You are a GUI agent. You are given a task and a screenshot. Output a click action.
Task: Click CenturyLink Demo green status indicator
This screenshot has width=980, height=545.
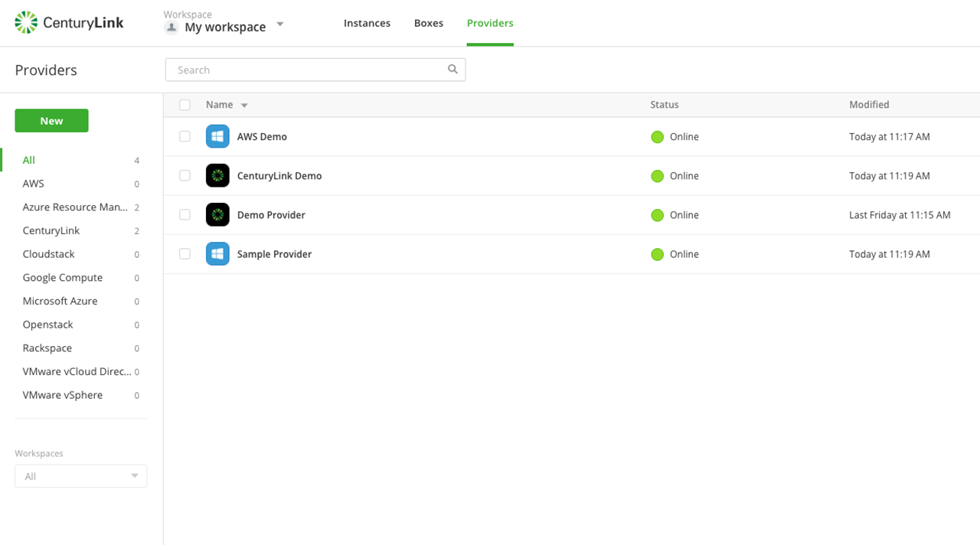[x=657, y=176]
